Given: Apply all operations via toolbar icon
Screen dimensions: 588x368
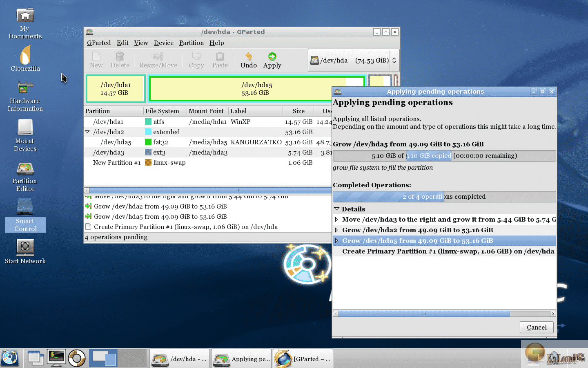Looking at the screenshot, I should [x=272, y=60].
